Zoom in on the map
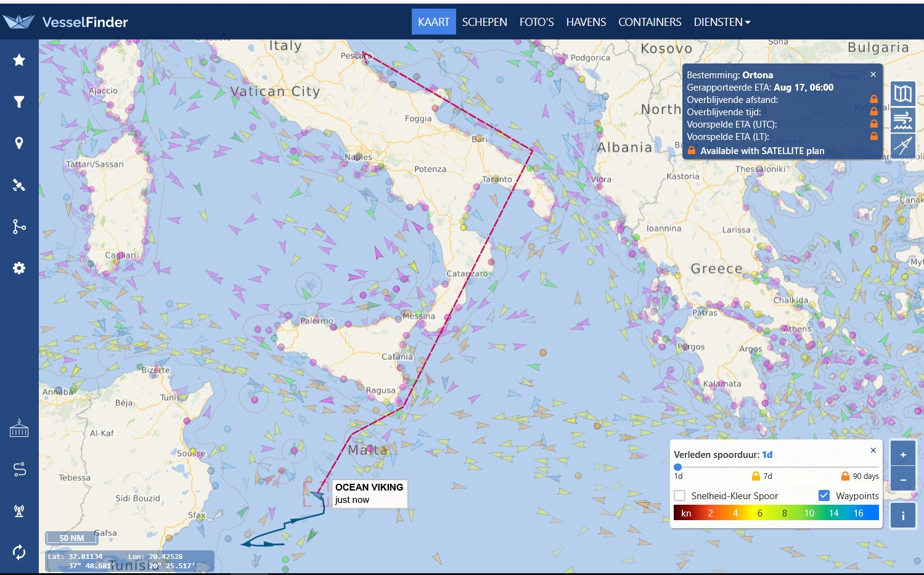 pyautogui.click(x=903, y=454)
